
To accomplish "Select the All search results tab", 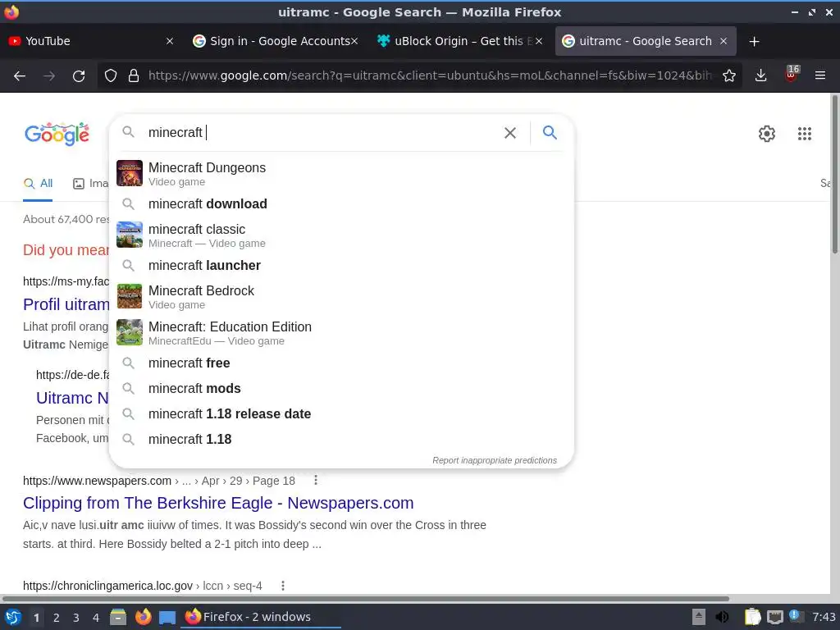I will click(38, 184).
